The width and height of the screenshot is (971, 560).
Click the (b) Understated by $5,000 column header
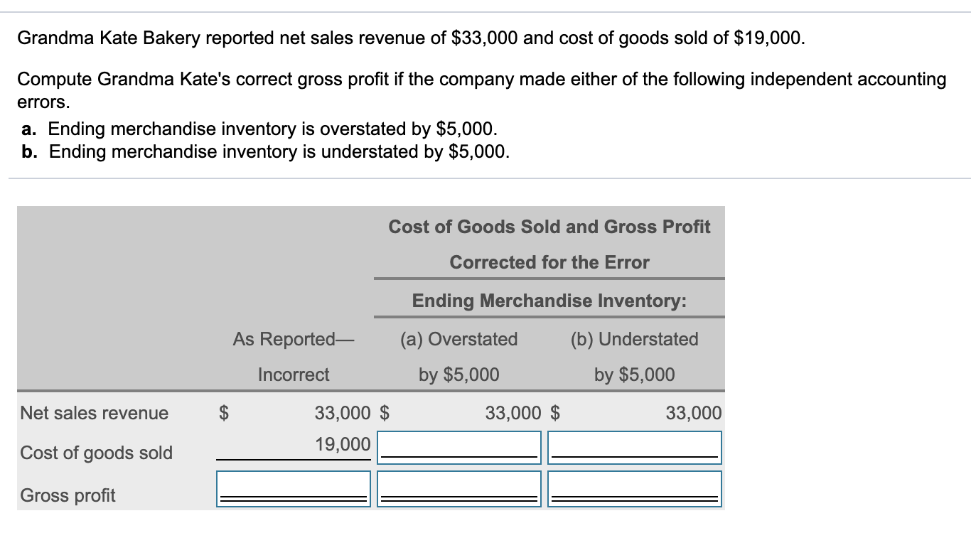coord(633,355)
